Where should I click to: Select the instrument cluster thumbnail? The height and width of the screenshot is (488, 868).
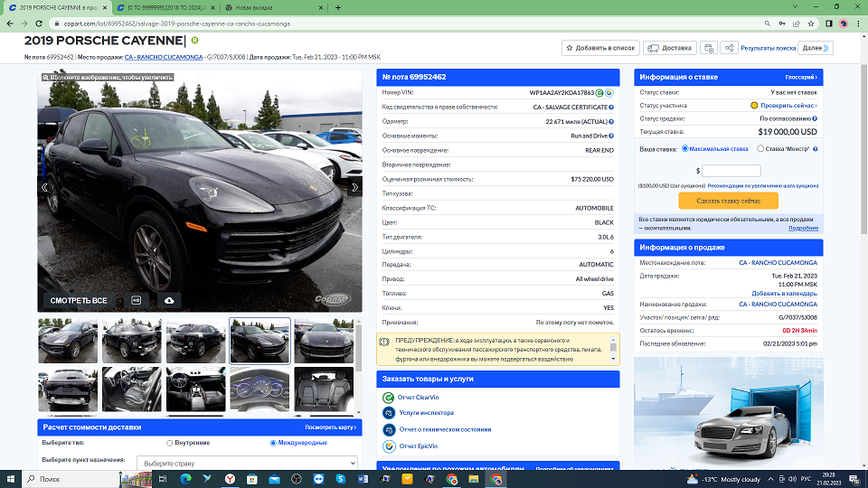259,389
